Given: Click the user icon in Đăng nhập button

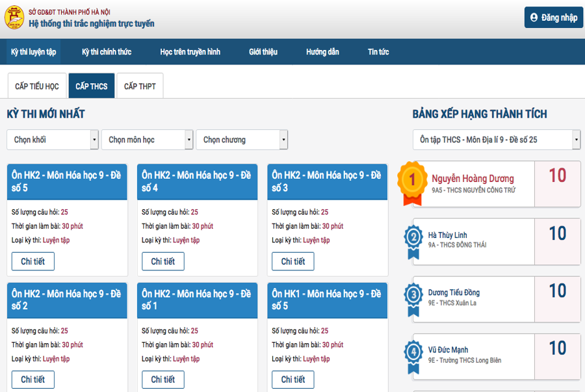Looking at the screenshot, I should tap(534, 18).
